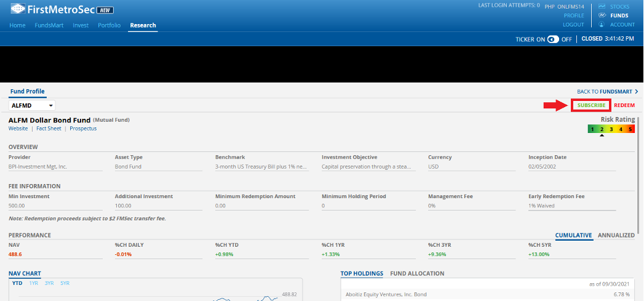Set NAV chart range to 1YR
This screenshot has width=644, height=301.
[34, 283]
